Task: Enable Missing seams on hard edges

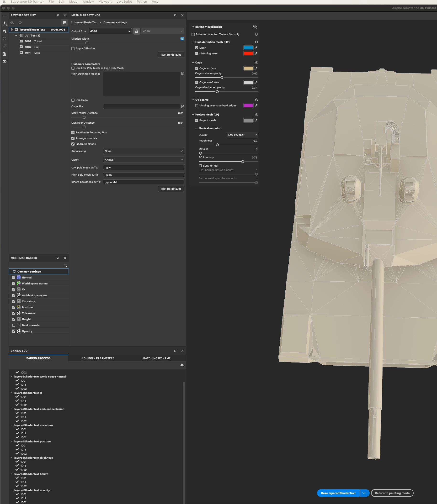Action: click(x=197, y=106)
